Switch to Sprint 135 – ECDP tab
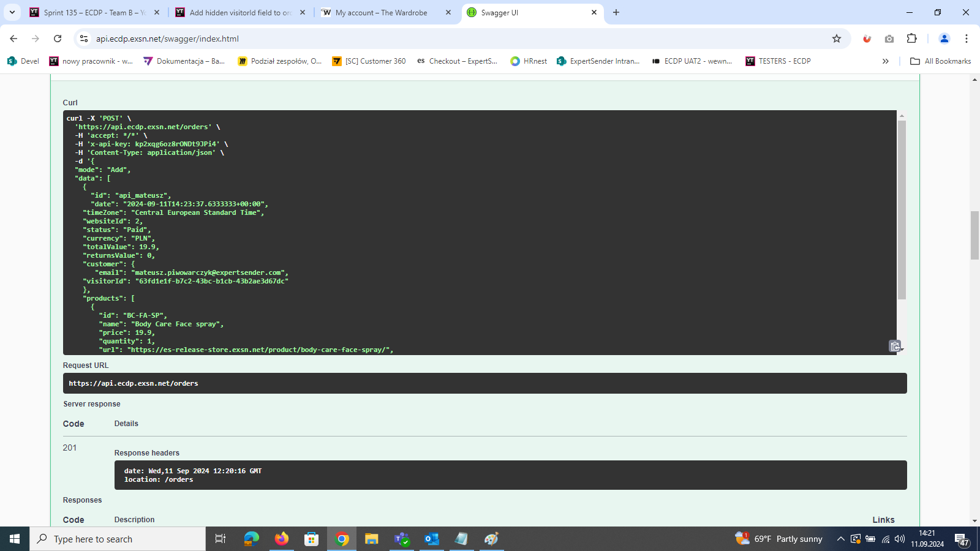The width and height of the screenshot is (980, 551). [95, 12]
